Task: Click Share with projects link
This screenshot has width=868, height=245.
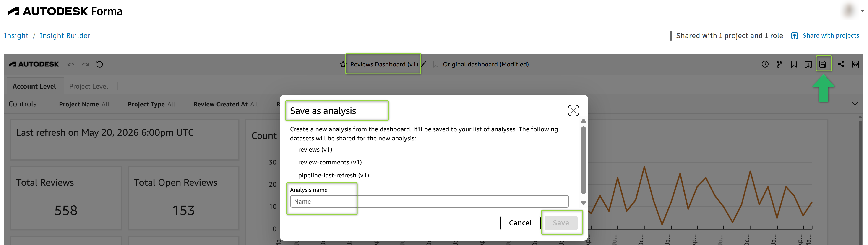Action: [831, 36]
